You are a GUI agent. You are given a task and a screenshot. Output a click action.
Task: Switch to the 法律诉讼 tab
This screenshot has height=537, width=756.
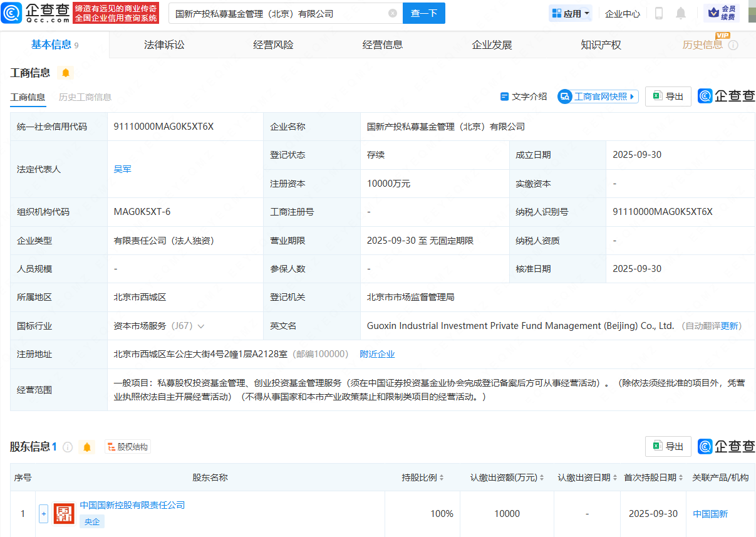pyautogui.click(x=164, y=44)
